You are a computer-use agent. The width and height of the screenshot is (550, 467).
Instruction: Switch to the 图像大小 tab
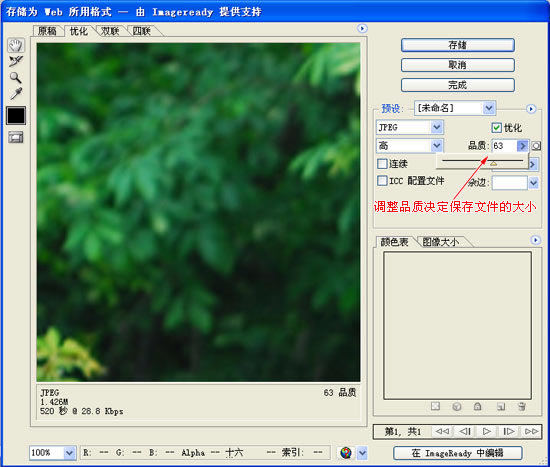441,242
